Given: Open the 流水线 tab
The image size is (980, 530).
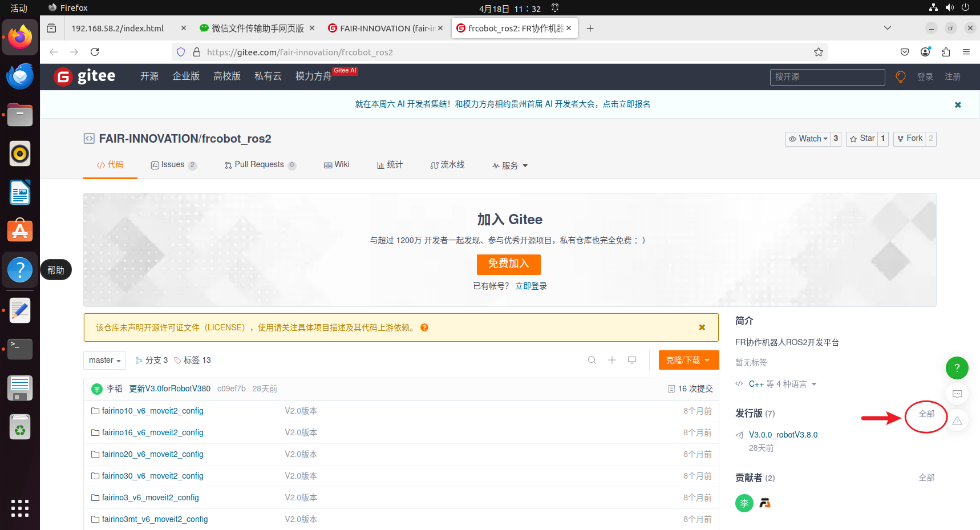Looking at the screenshot, I should [447, 165].
